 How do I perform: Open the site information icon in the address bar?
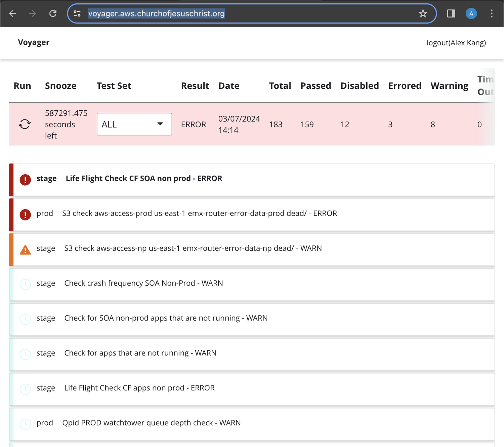[77, 13]
